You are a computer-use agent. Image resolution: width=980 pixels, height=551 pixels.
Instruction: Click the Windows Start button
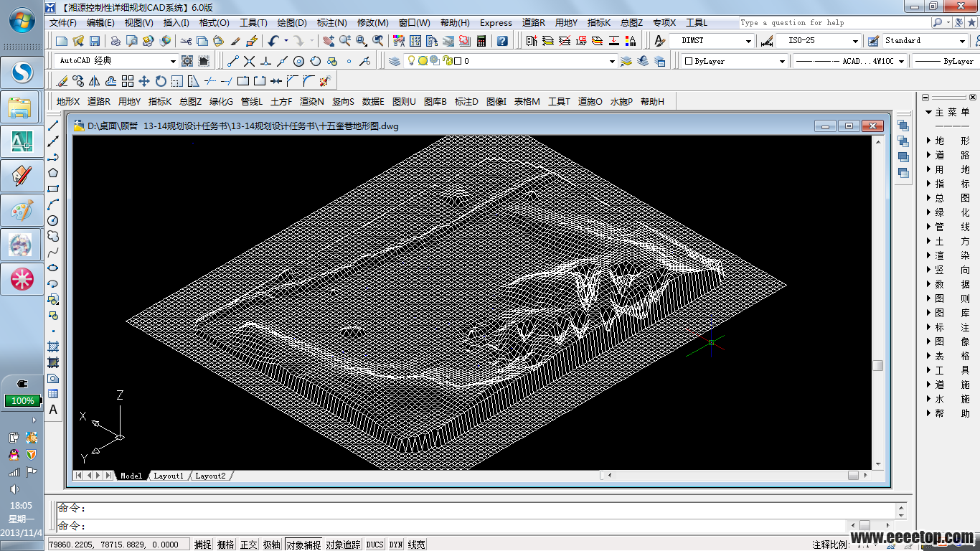pos(22,21)
